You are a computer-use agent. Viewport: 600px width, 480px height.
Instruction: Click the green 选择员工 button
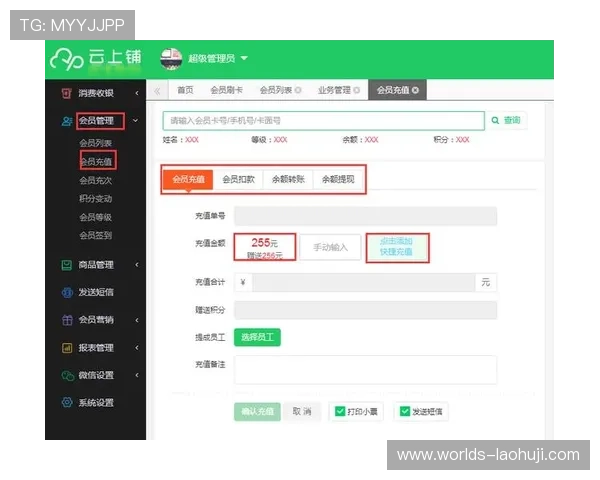coord(257,337)
